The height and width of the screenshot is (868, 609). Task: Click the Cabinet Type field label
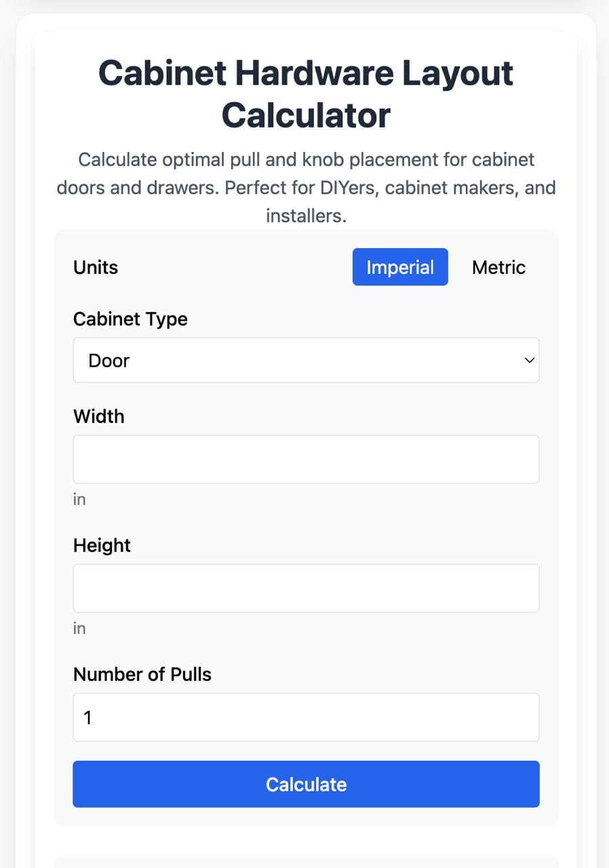130,319
